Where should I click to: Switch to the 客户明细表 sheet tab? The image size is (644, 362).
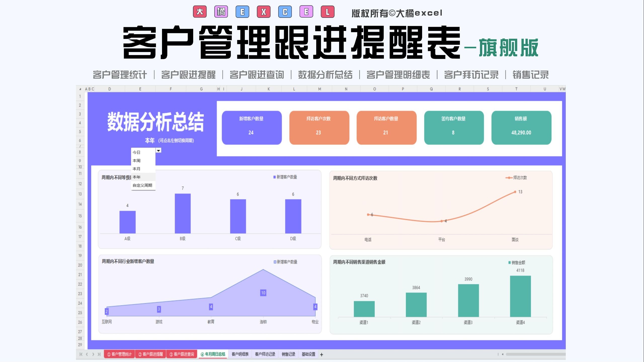pyautogui.click(x=240, y=354)
